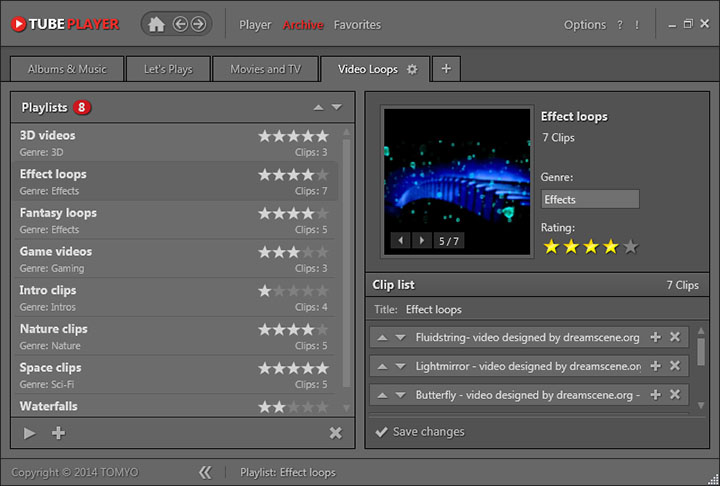Add new playlist with plus icon
The height and width of the screenshot is (486, 720).
pos(58,433)
